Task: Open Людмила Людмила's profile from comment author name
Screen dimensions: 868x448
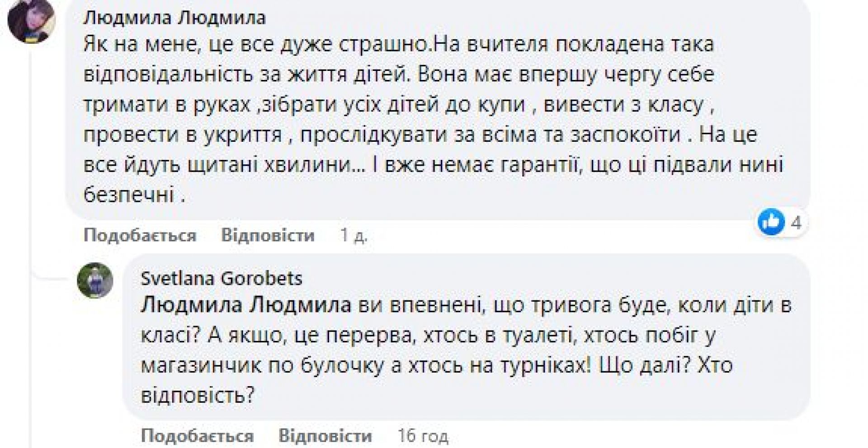Action: [x=175, y=18]
